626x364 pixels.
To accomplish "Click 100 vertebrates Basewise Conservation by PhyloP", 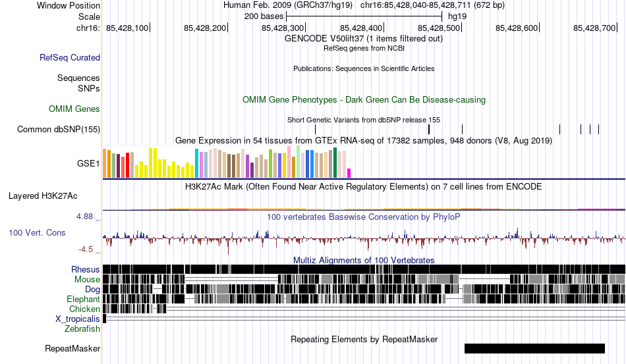I will coord(364,217).
